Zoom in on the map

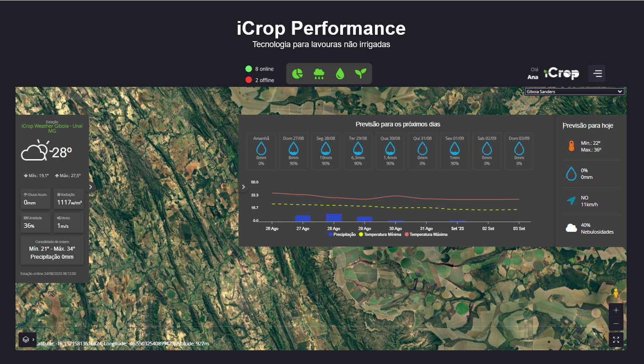point(616,310)
